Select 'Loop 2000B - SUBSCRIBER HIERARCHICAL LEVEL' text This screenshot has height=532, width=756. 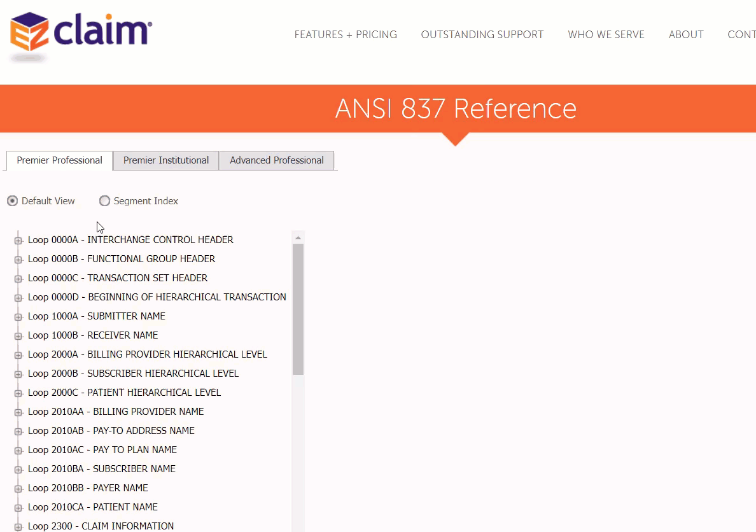(x=133, y=374)
